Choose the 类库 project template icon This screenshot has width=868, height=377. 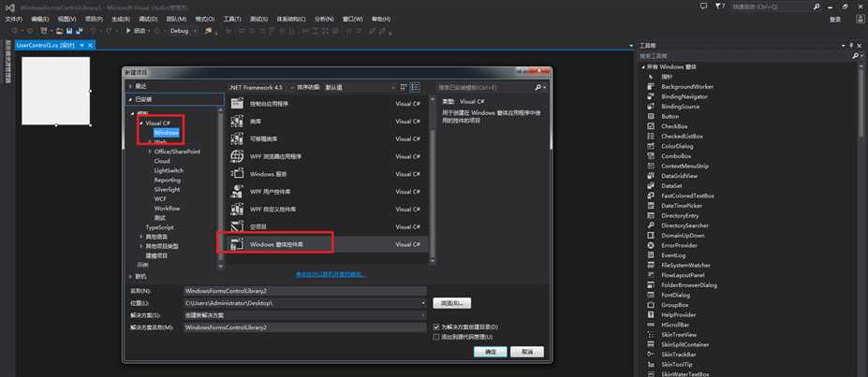coord(237,121)
